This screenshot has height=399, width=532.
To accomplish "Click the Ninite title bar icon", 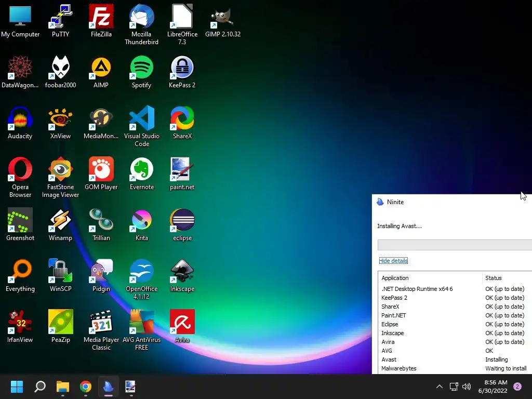I will pyautogui.click(x=380, y=202).
